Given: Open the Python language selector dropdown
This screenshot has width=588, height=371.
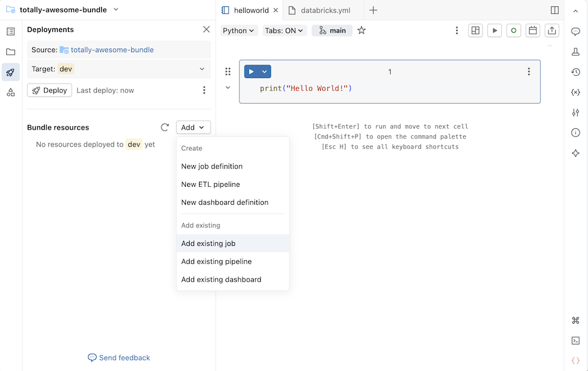Looking at the screenshot, I should click(239, 30).
